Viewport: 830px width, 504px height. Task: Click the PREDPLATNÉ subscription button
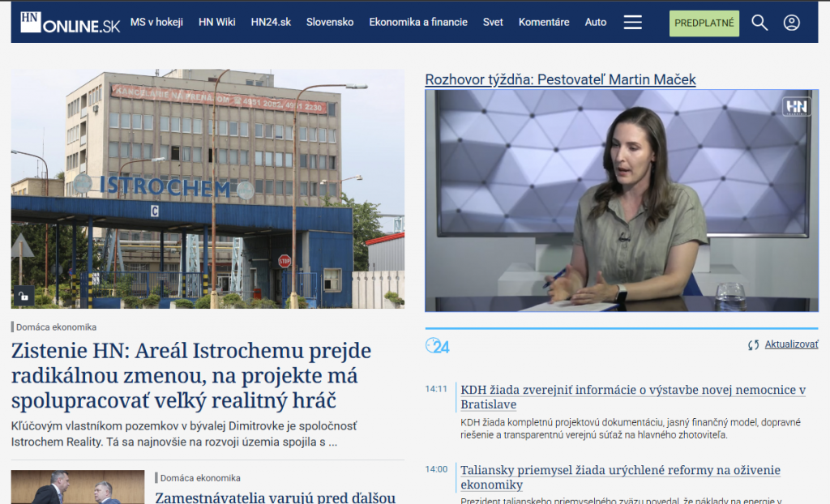704,23
